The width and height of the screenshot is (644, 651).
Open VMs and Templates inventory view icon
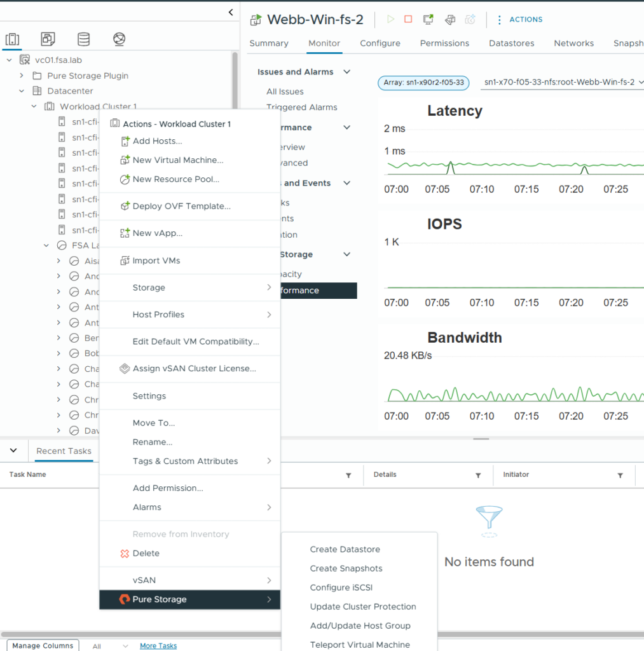coord(48,39)
